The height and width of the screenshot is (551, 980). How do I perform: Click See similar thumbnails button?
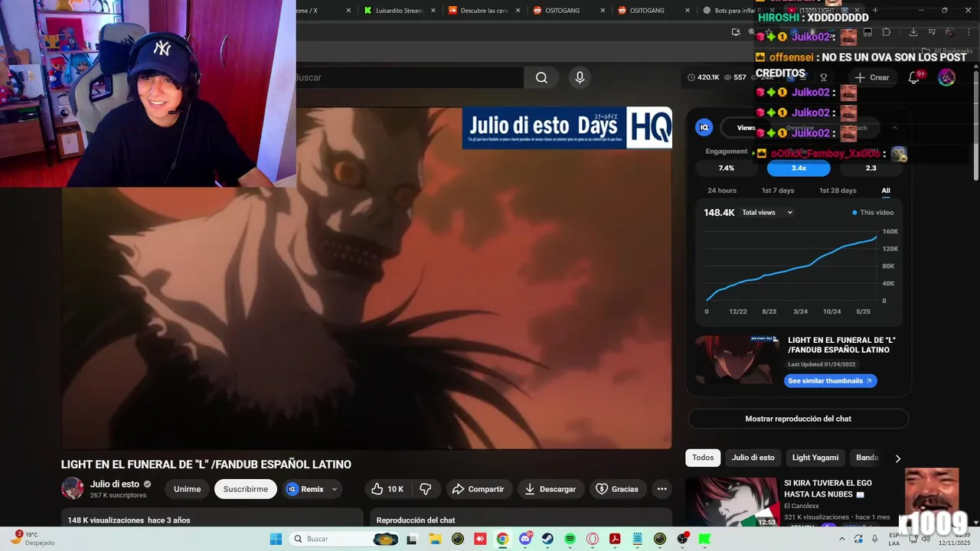pyautogui.click(x=830, y=381)
